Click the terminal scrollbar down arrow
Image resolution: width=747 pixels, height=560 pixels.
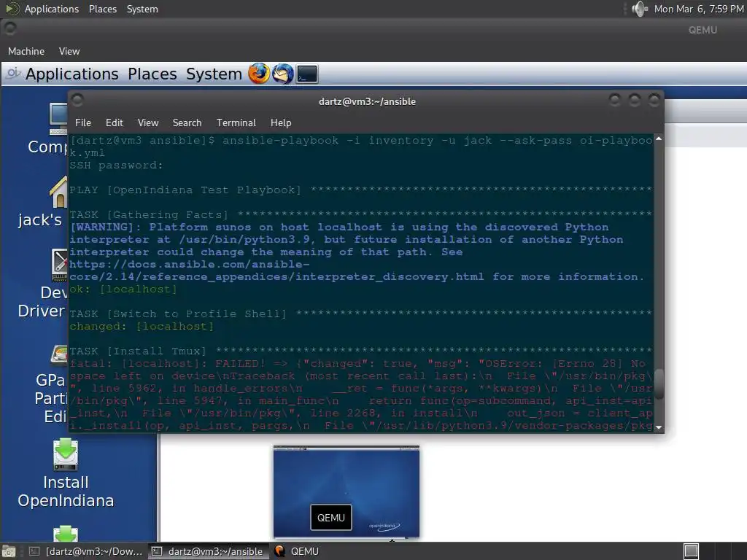pyautogui.click(x=659, y=427)
